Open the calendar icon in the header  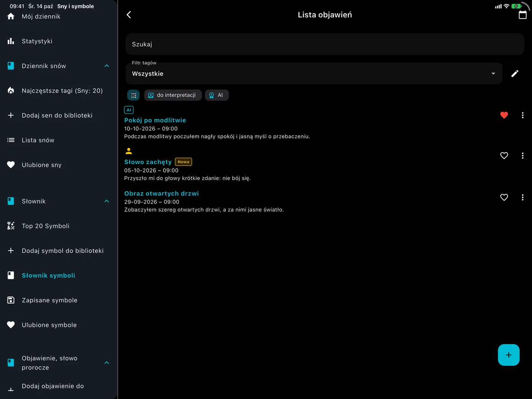(522, 15)
